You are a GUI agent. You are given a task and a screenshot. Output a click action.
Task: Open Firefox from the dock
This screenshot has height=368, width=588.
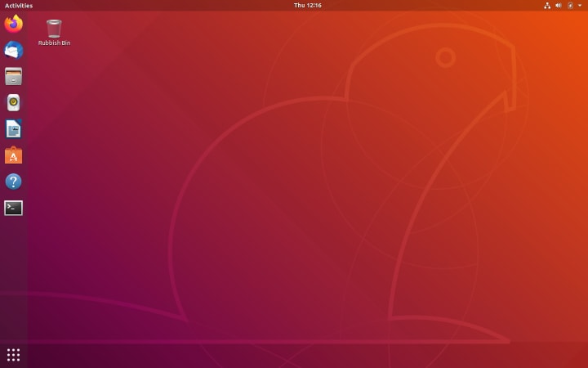pyautogui.click(x=14, y=24)
